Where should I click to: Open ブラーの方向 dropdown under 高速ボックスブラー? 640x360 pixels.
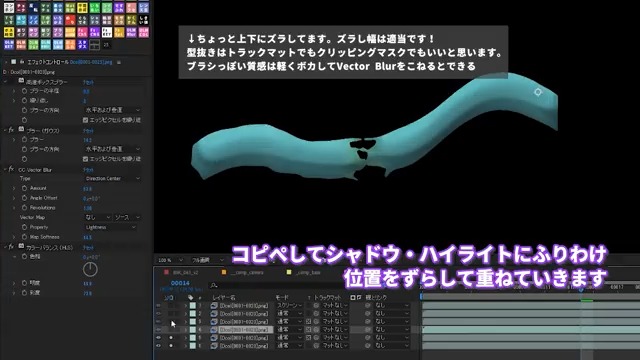click(x=112, y=110)
